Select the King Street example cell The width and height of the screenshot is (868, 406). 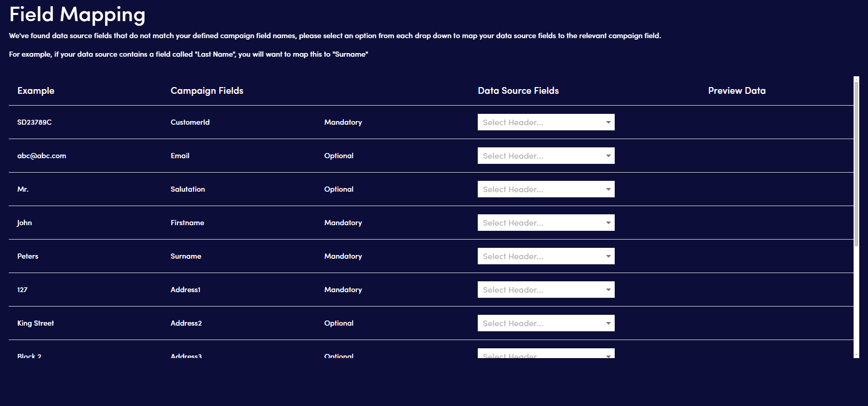coord(36,323)
